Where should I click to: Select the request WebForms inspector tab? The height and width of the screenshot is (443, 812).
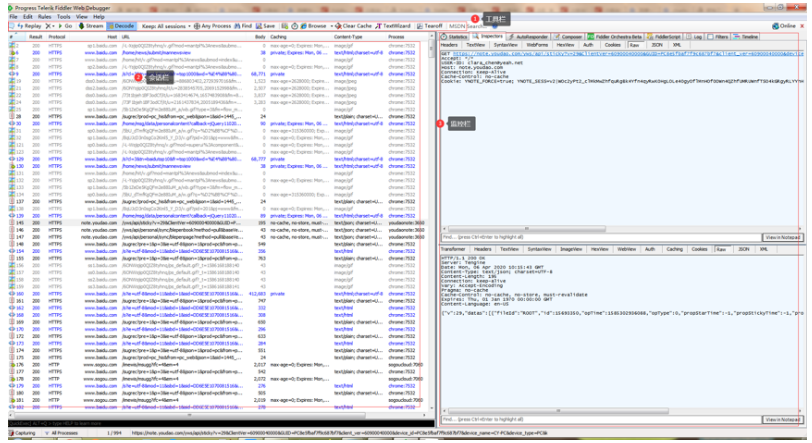(x=537, y=45)
